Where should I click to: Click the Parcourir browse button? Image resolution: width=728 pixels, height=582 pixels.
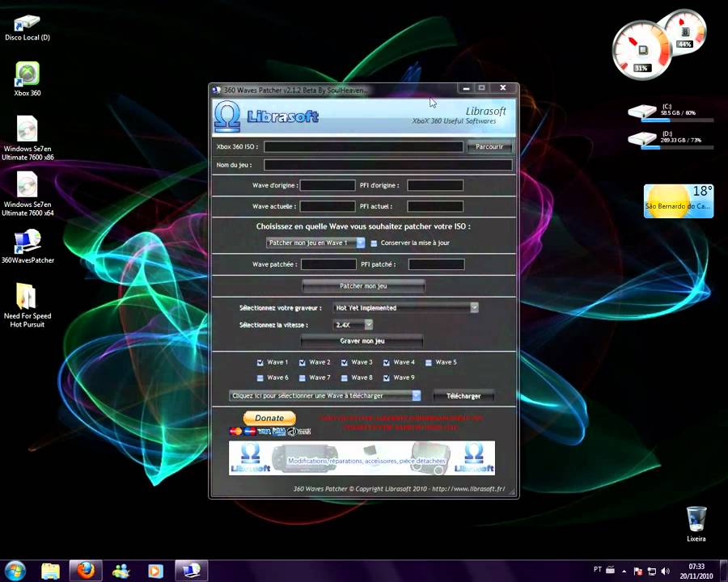pos(489,146)
